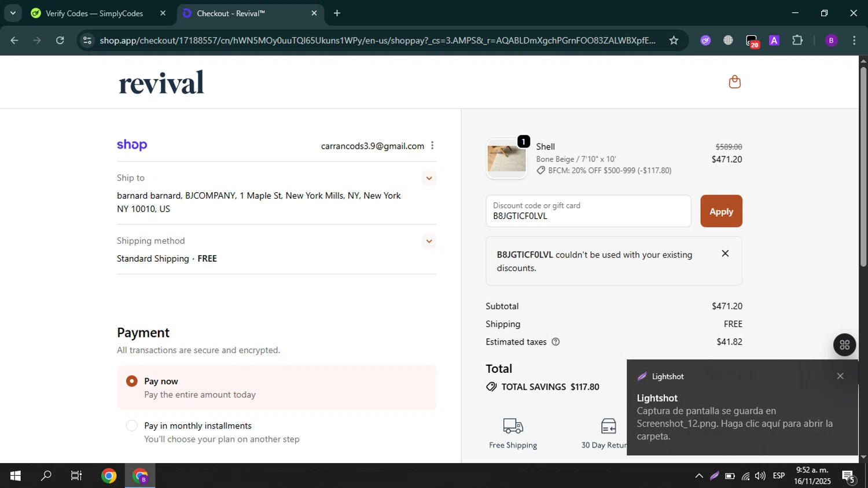The width and height of the screenshot is (868, 488).
Task: Open the shopping bag cart icon
Action: 734,82
